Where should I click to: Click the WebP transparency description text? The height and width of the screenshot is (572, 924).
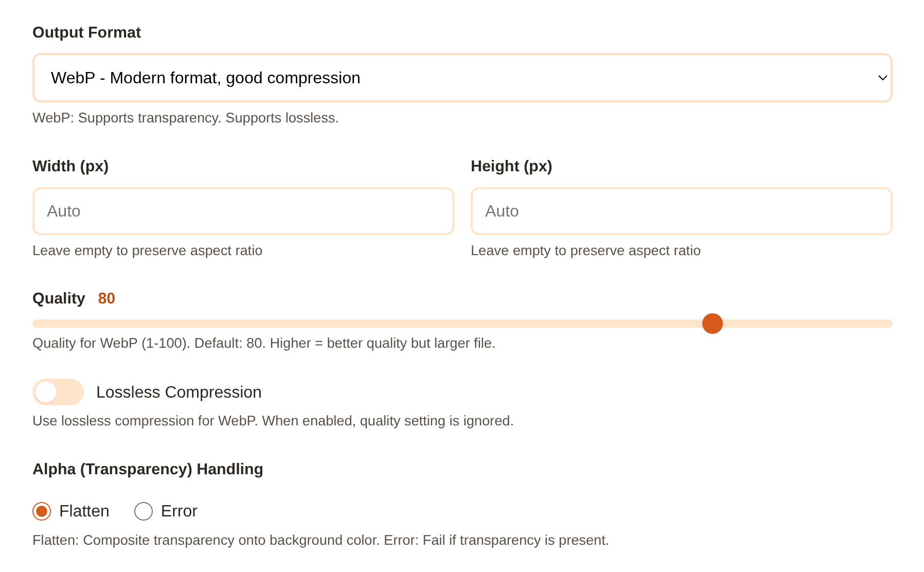click(x=186, y=117)
